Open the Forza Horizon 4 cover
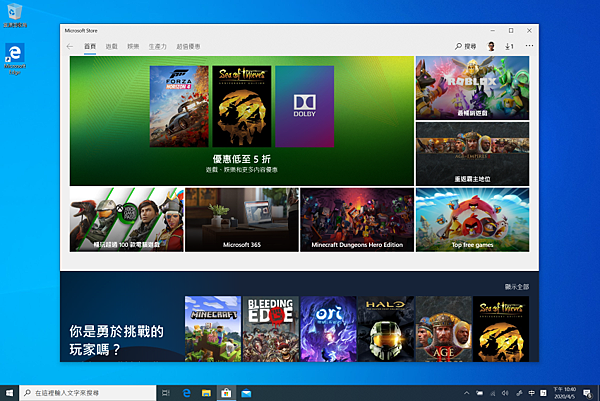Viewport: 600px width, 401px height. click(179, 106)
